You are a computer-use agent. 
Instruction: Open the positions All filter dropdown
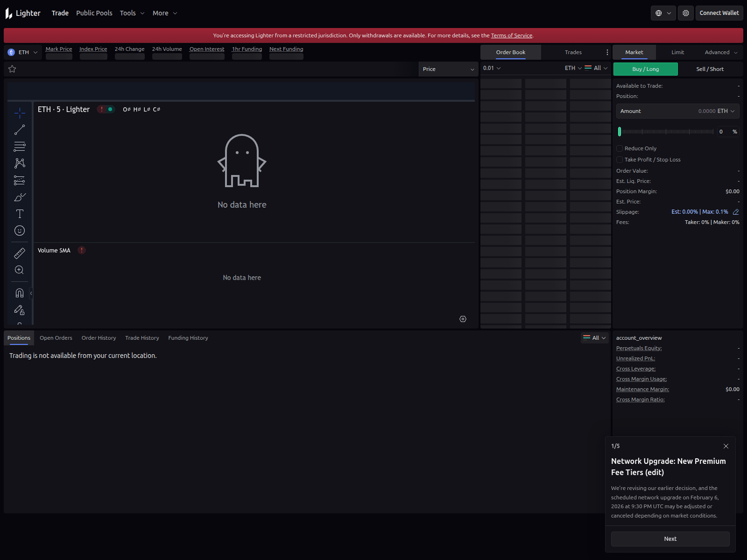coord(595,338)
